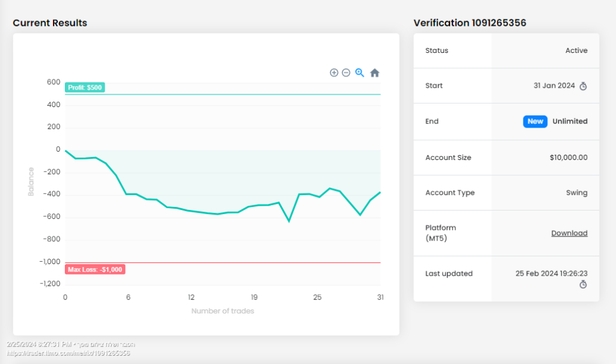Click the Number of trades axis title

(x=223, y=311)
